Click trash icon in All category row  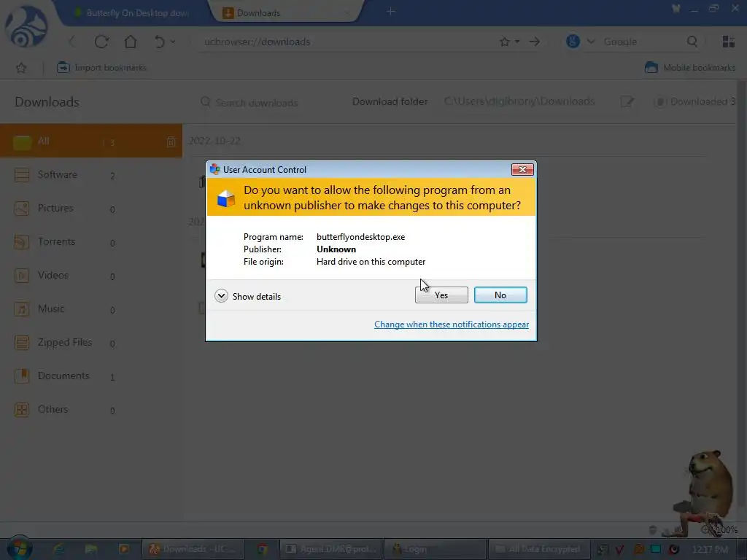(x=171, y=141)
